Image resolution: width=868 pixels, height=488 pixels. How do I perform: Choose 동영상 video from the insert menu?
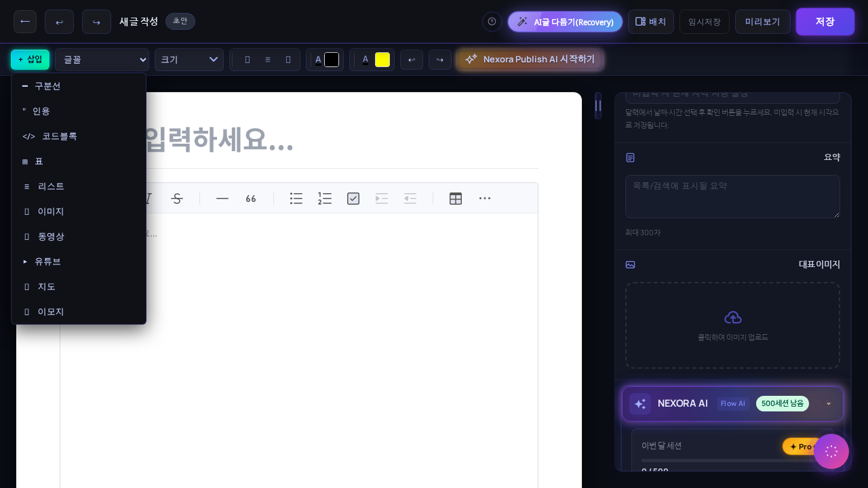click(79, 237)
